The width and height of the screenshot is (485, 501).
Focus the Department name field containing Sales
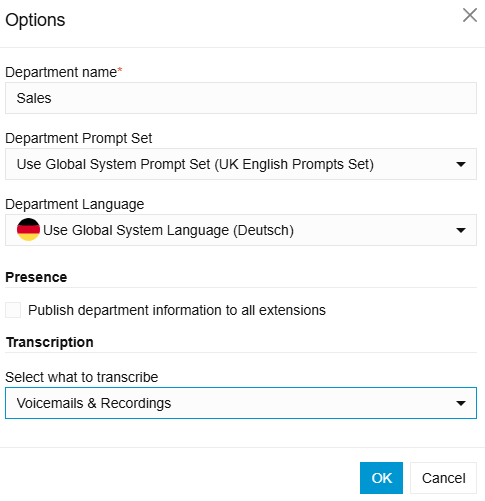click(x=241, y=98)
